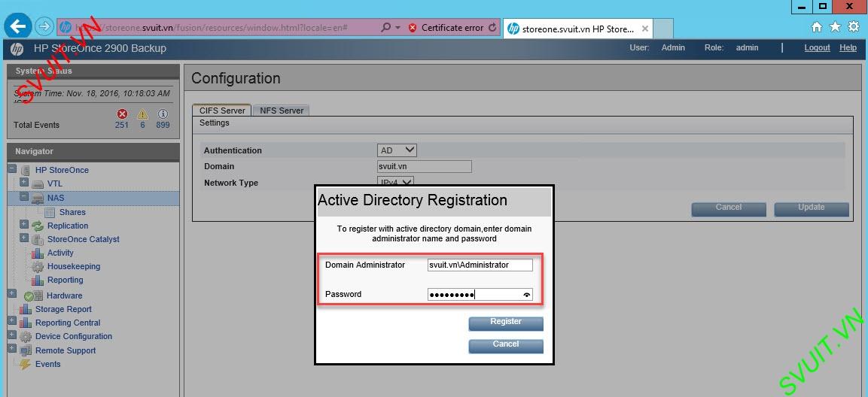Click the HP logo in application header
868x397 pixels.
click(17, 48)
